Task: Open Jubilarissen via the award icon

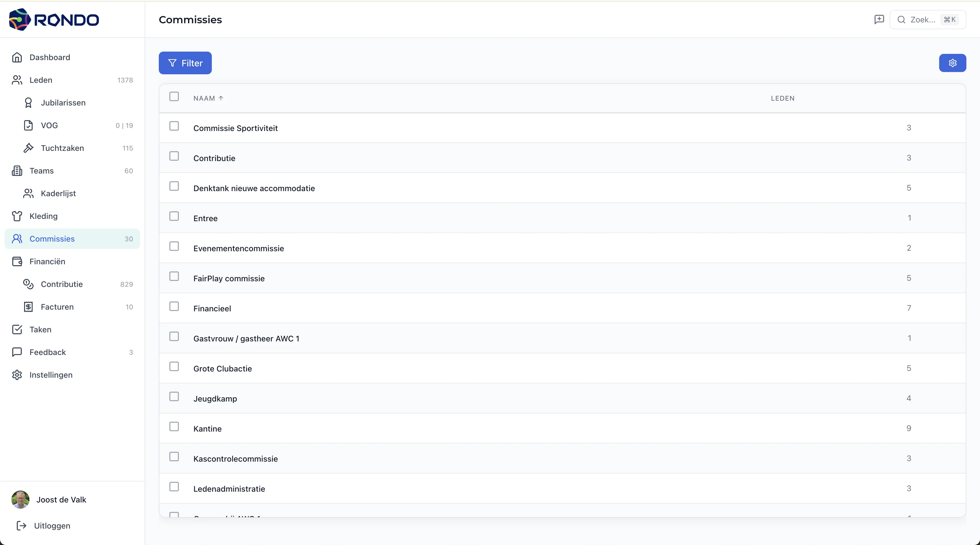Action: point(28,103)
